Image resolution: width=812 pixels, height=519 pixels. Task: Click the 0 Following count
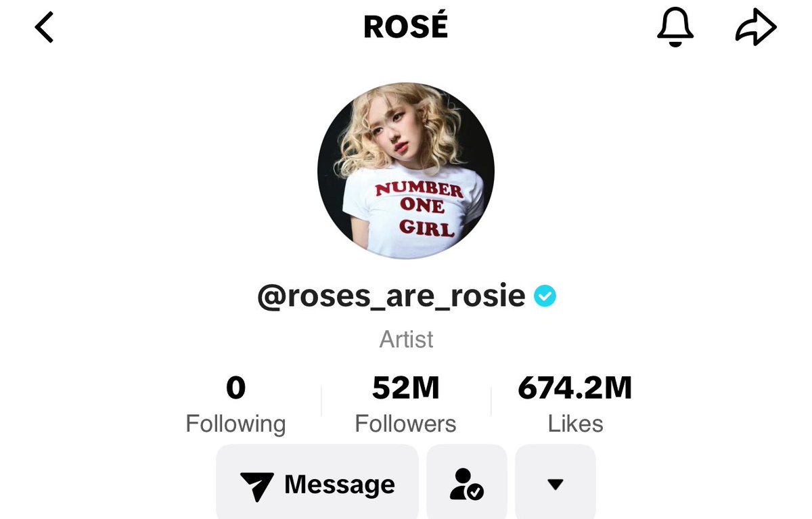[235, 388]
